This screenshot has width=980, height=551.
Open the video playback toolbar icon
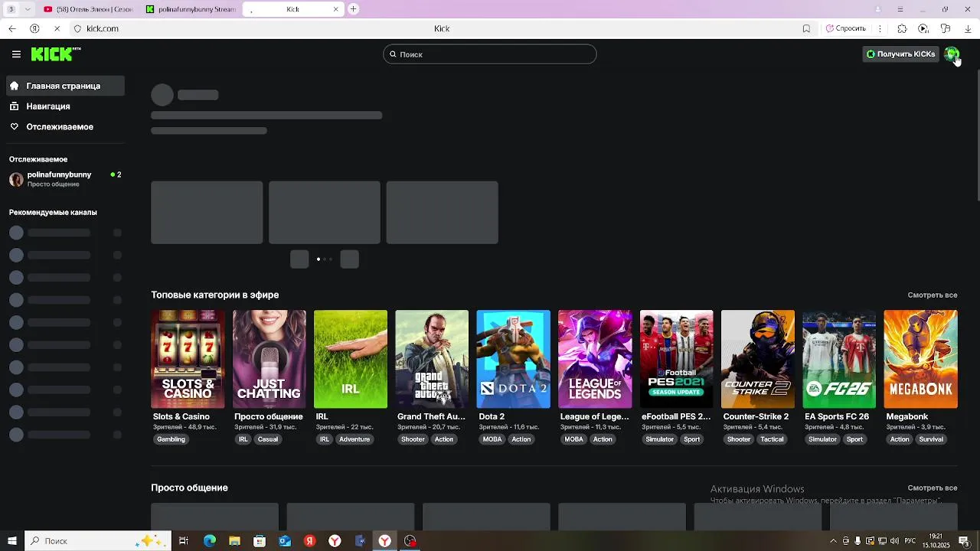pyautogui.click(x=923, y=28)
